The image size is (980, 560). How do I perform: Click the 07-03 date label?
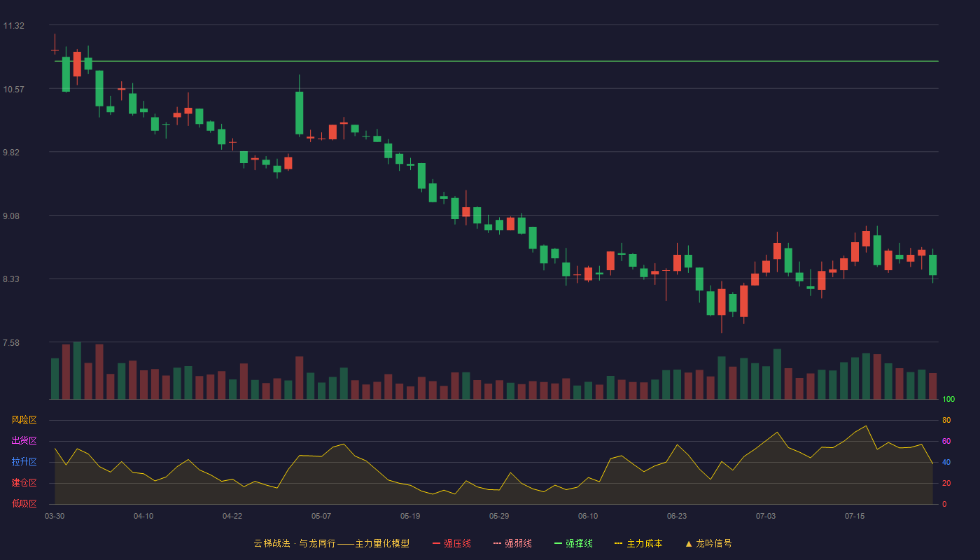(766, 516)
